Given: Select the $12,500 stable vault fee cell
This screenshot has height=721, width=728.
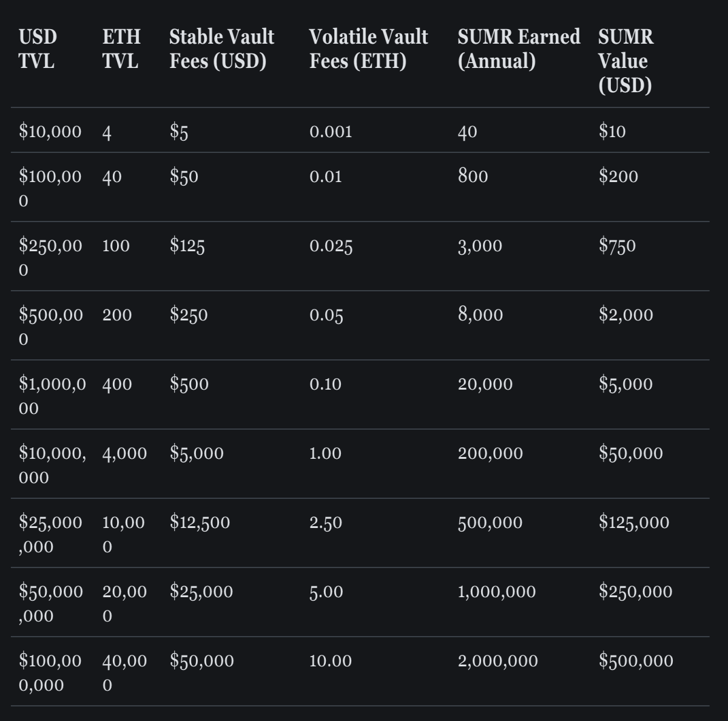Looking at the screenshot, I should (x=200, y=522).
